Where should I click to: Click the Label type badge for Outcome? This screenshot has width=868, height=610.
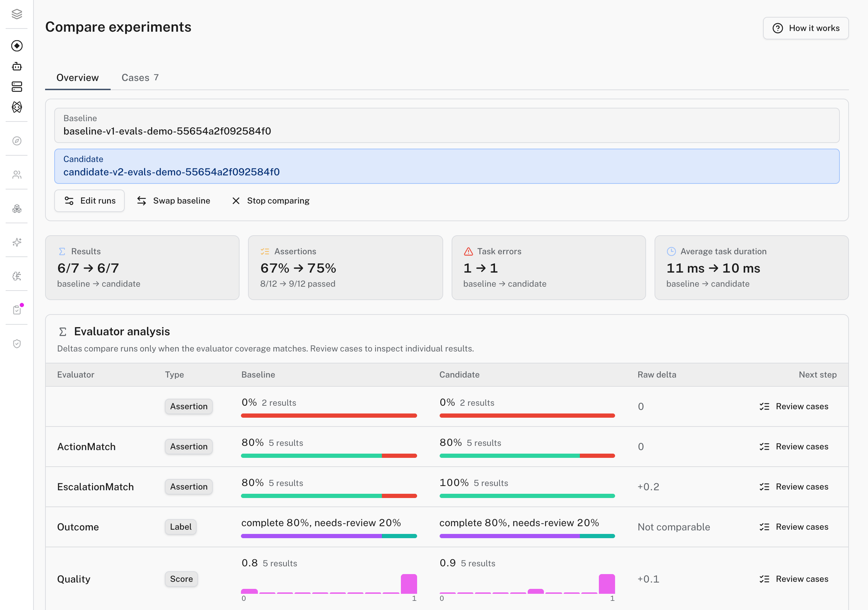[x=181, y=527]
